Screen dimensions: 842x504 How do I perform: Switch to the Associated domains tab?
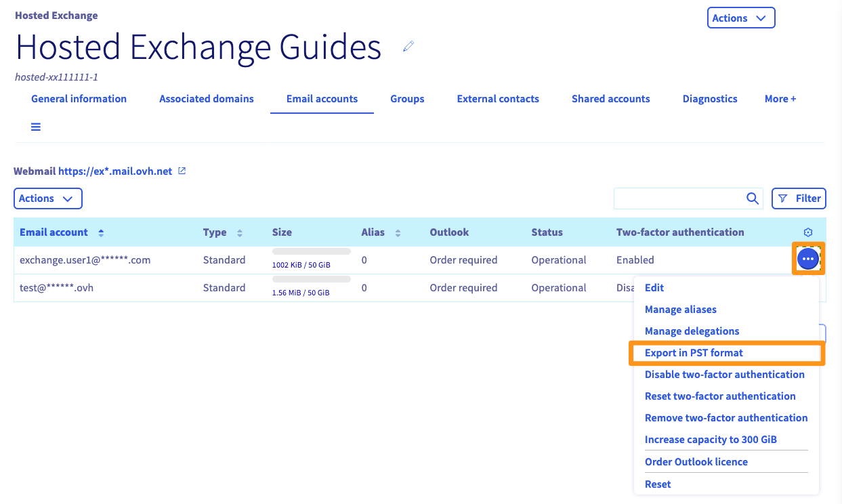[206, 99]
